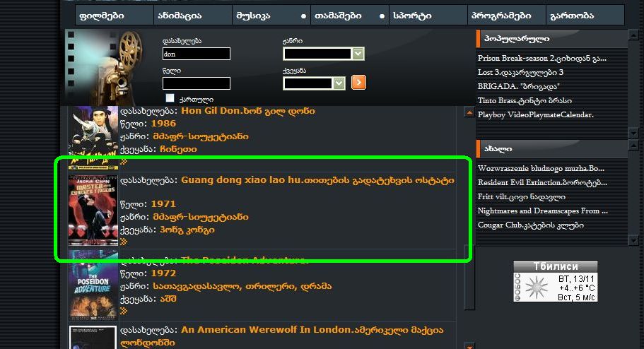
Task: Click country აშშ value
Action: (x=168, y=299)
